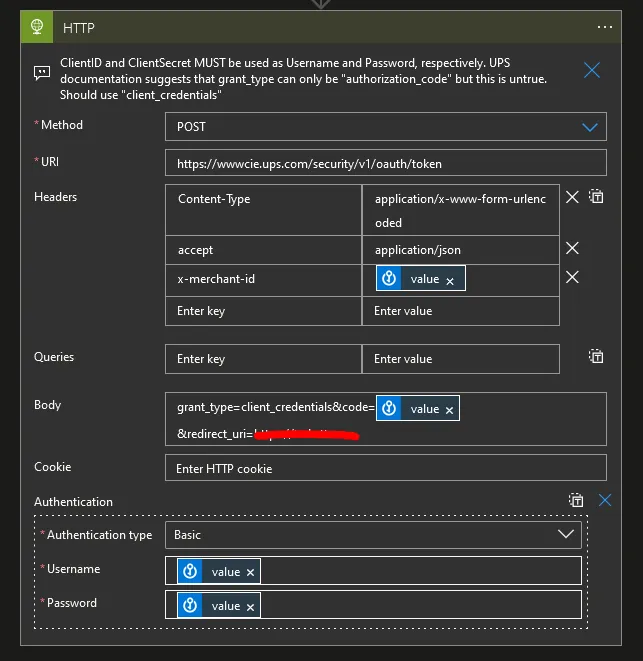Click the Content-Type header key cell
The width and height of the screenshot is (643, 661).
pos(264,210)
